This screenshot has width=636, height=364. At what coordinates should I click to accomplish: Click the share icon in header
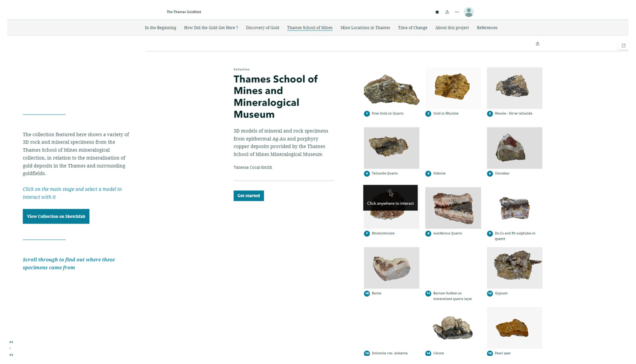[447, 12]
